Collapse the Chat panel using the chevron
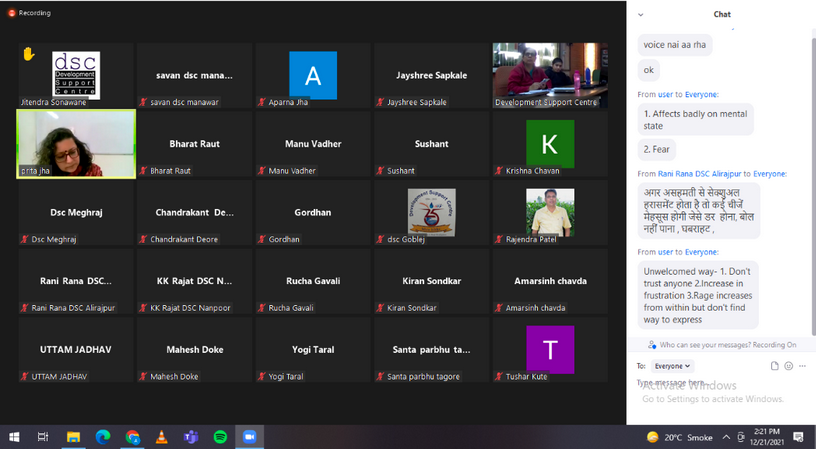The width and height of the screenshot is (816, 449). (641, 15)
